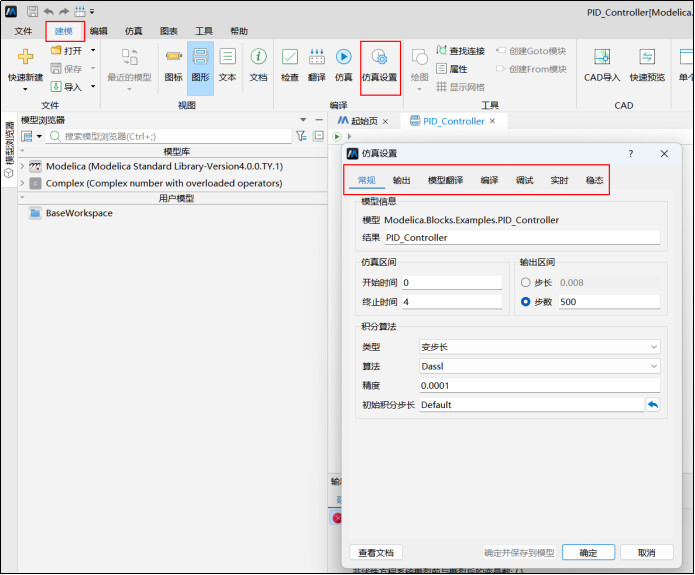Image resolution: width=695 pixels, height=575 pixels.
Task: Expand the Modelica library tree node
Action: (22, 166)
